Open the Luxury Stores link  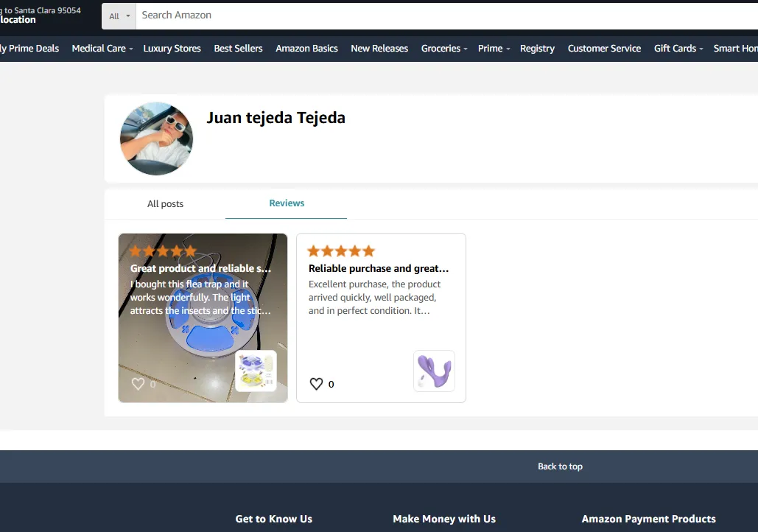(x=172, y=48)
